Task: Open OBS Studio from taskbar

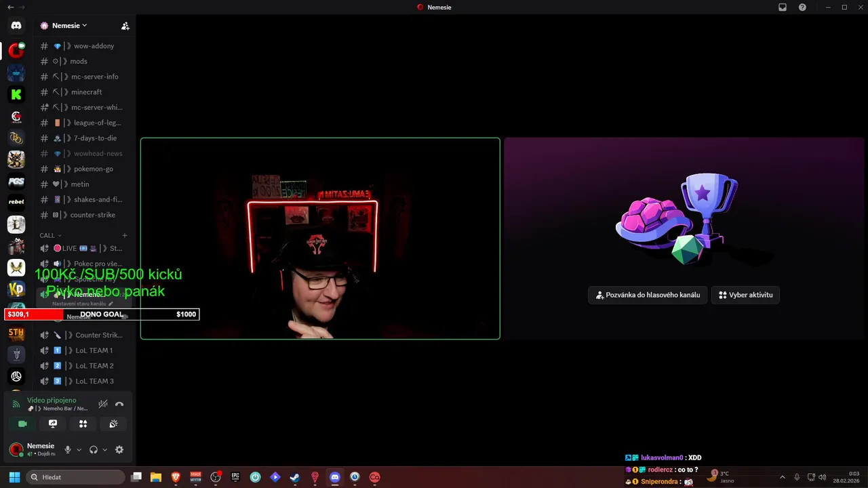Action: [x=216, y=477]
